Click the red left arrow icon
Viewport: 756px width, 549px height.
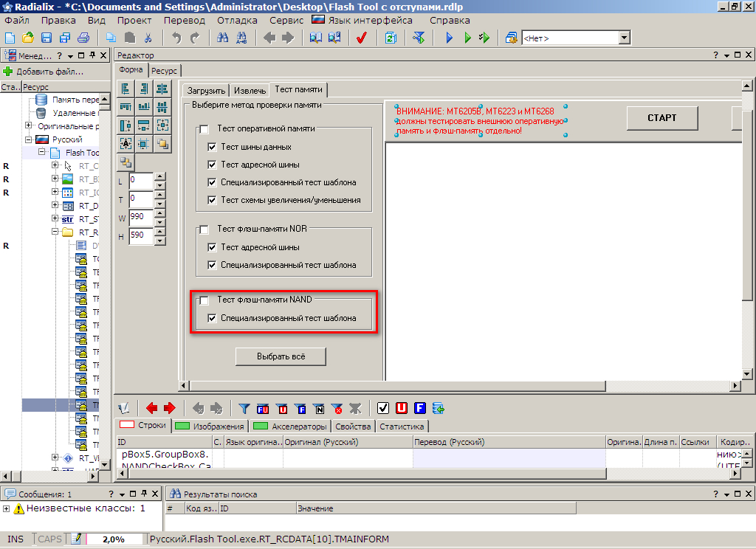point(152,408)
